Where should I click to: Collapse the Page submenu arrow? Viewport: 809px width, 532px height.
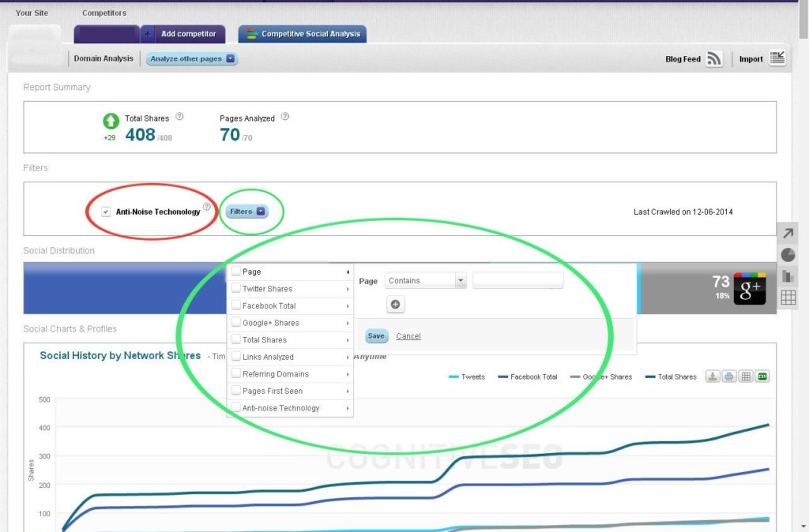(x=348, y=272)
